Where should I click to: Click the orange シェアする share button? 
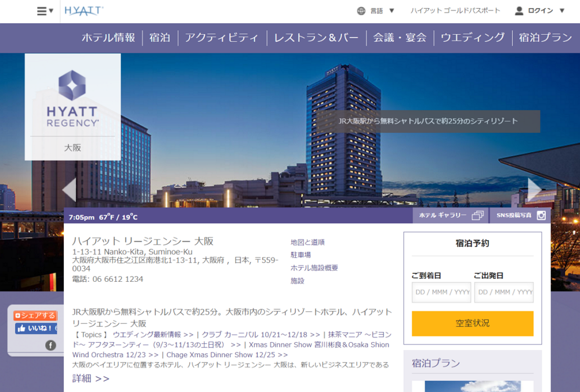point(35,315)
